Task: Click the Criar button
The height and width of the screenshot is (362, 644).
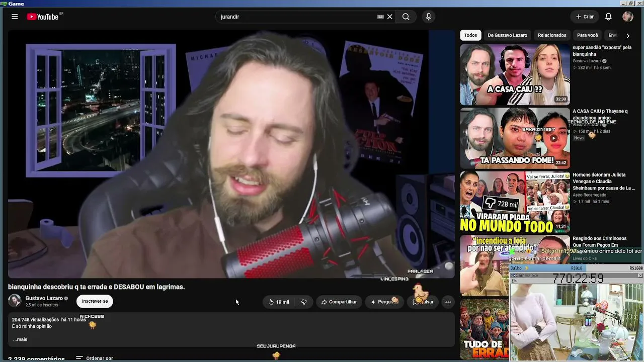Action: click(585, 17)
